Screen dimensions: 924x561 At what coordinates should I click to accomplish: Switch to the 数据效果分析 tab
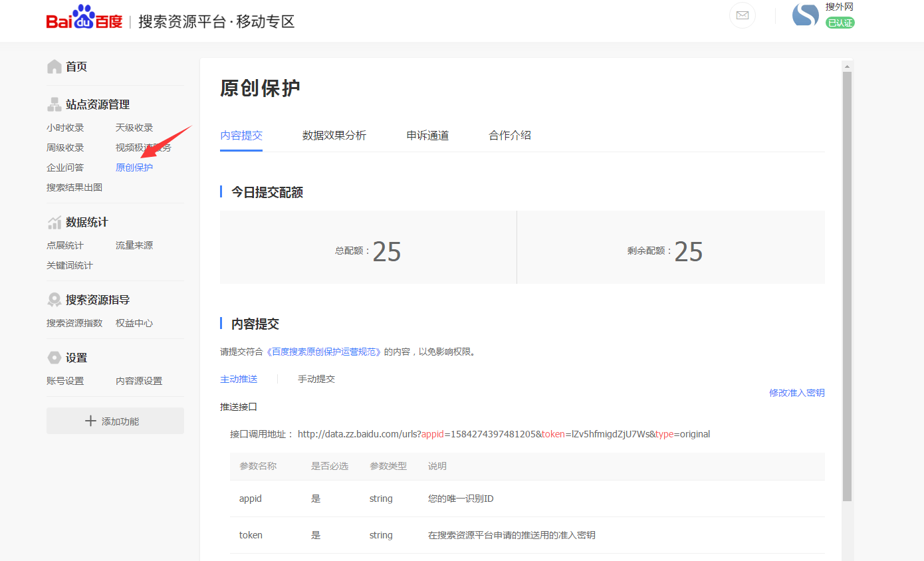[x=334, y=135]
